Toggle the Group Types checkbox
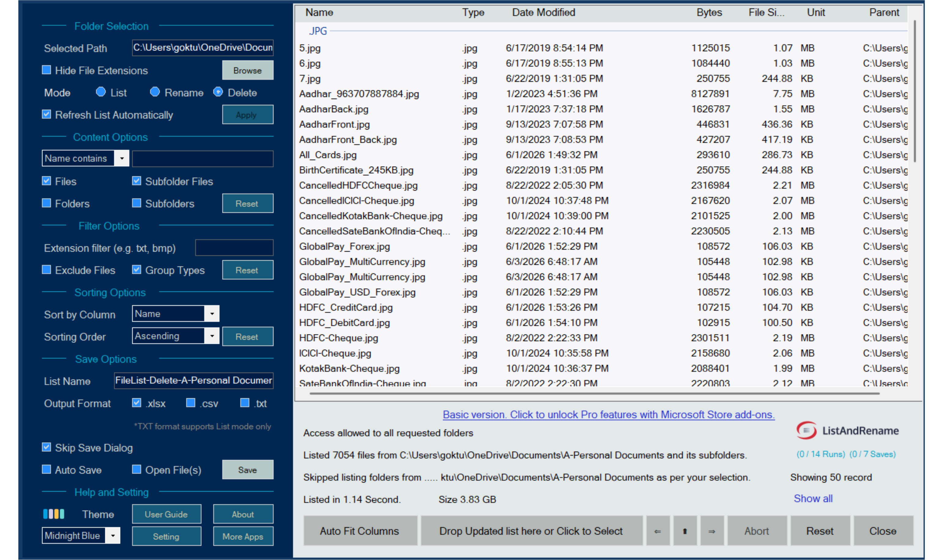 137,270
